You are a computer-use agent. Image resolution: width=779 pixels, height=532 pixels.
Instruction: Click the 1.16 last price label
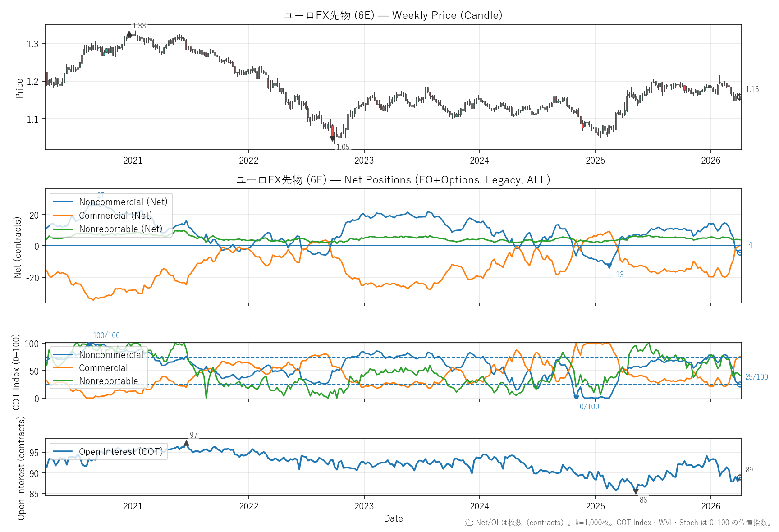(752, 89)
